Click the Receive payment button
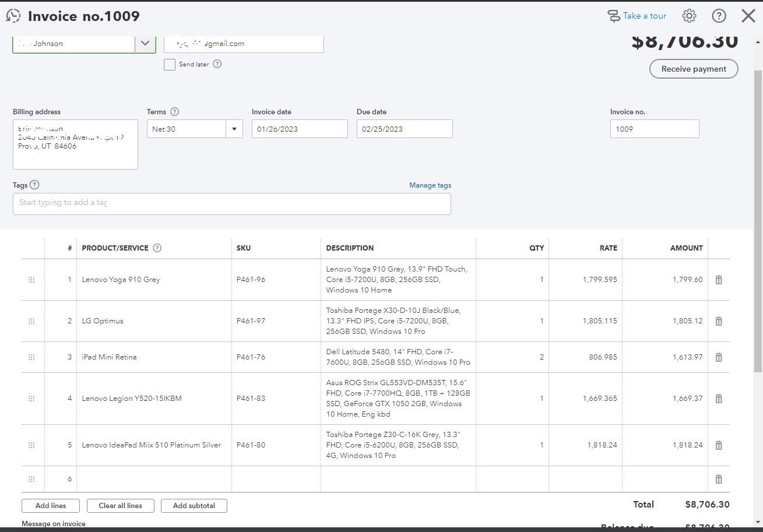 (694, 69)
